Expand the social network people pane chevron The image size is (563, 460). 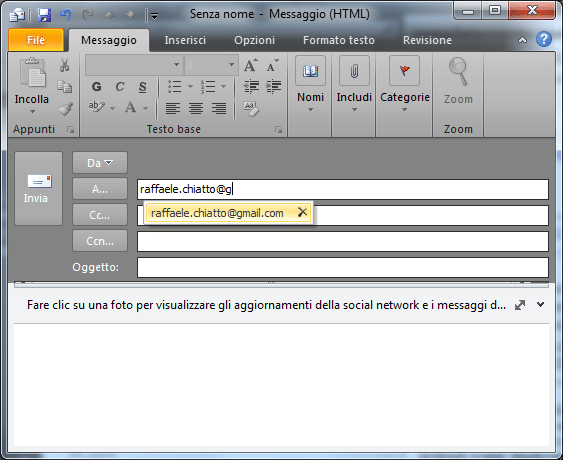point(540,305)
